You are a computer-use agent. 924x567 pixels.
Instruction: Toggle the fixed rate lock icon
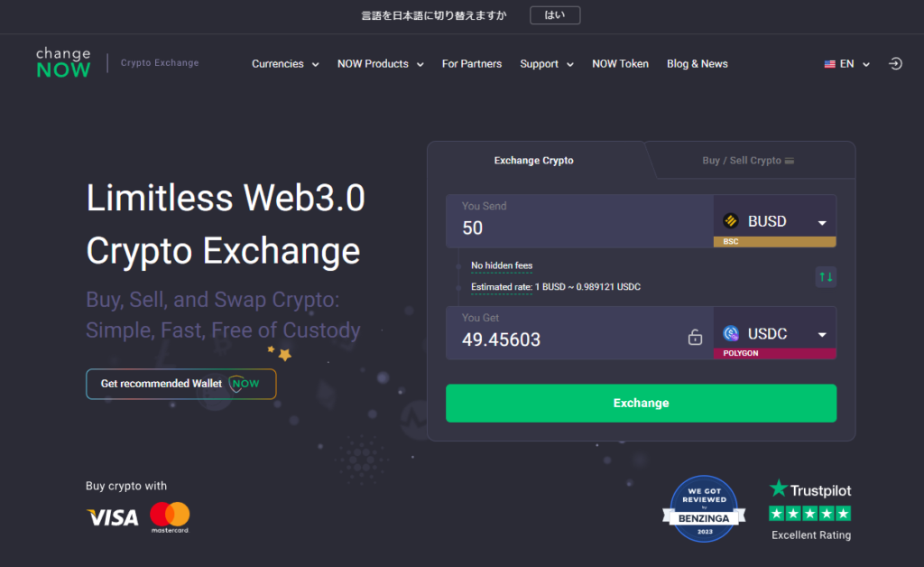tap(695, 338)
